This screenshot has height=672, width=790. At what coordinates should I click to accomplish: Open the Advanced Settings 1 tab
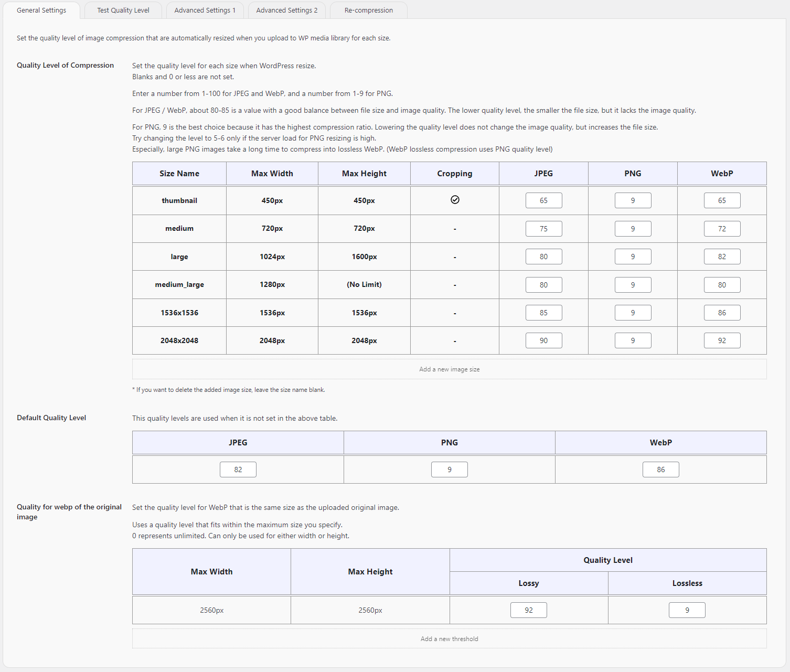[x=205, y=10]
